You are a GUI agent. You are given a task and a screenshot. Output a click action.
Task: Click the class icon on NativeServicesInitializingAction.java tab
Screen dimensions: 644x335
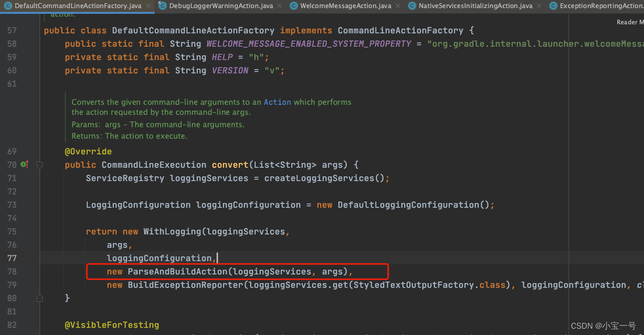pyautogui.click(x=411, y=6)
